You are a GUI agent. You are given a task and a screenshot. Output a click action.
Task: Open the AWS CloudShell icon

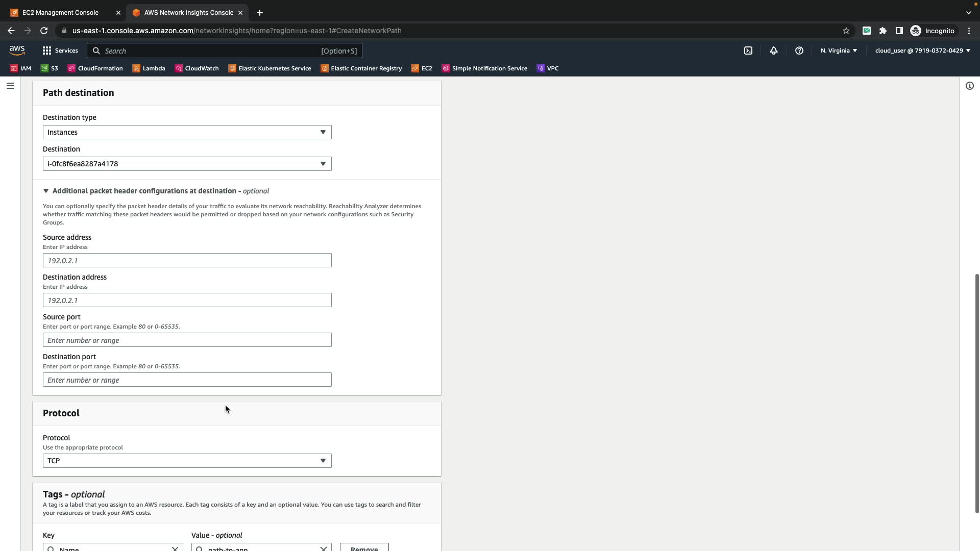[x=748, y=51]
